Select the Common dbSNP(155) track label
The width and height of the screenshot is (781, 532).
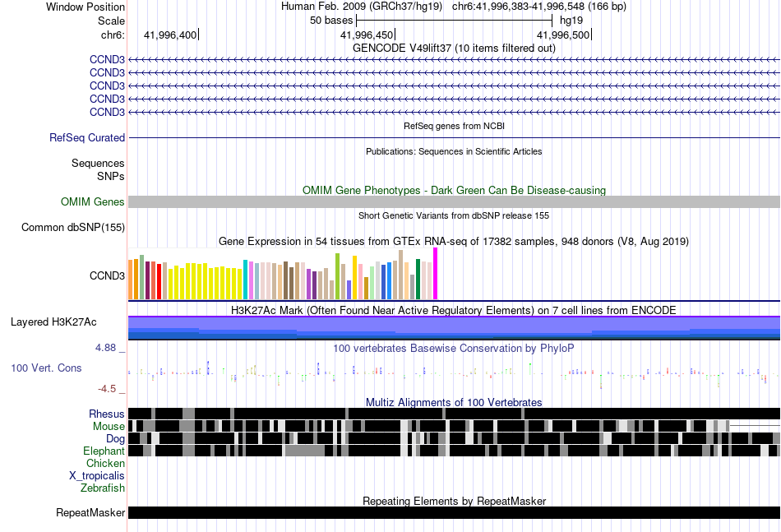pos(73,228)
